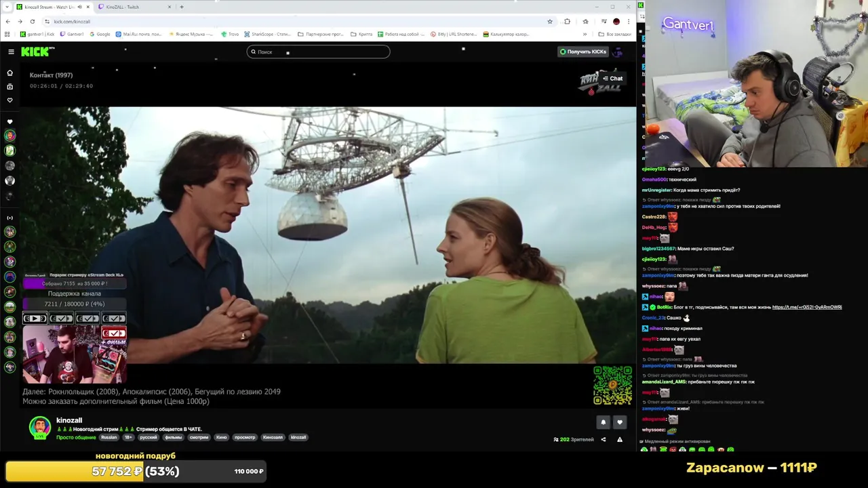The image size is (868, 488).
Task: Open the outlined heart Following icon in sidebar
Action: (9, 100)
